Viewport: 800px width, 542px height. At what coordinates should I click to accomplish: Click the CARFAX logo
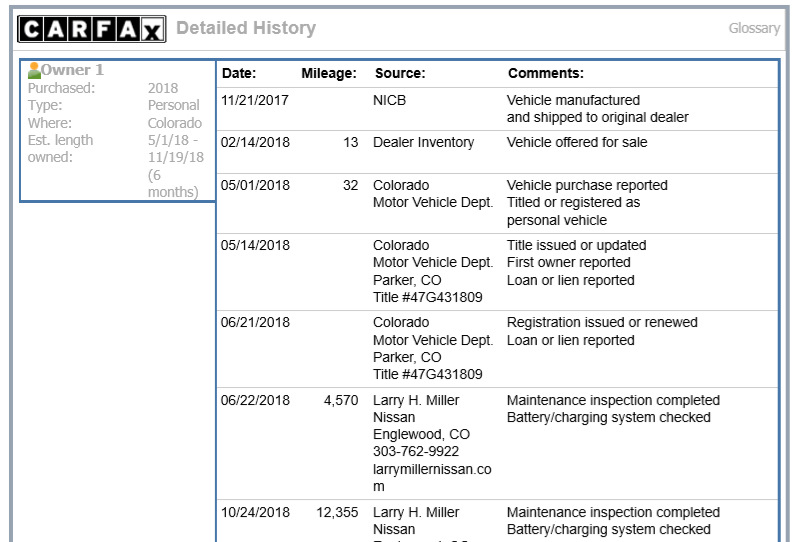click(92, 29)
